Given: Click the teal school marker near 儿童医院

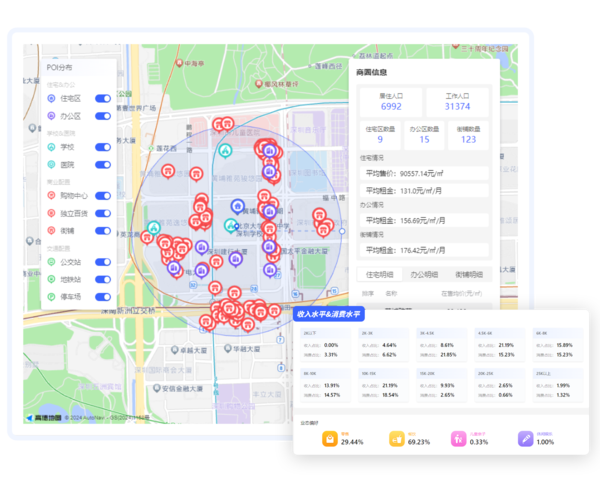Looking at the screenshot, I should pos(225,151).
